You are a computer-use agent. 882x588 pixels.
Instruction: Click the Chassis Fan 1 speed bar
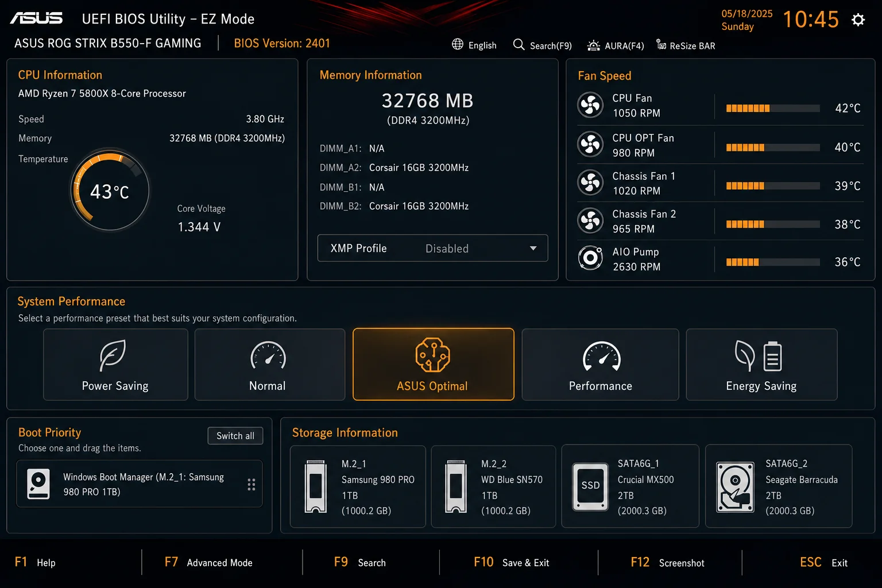773,185
